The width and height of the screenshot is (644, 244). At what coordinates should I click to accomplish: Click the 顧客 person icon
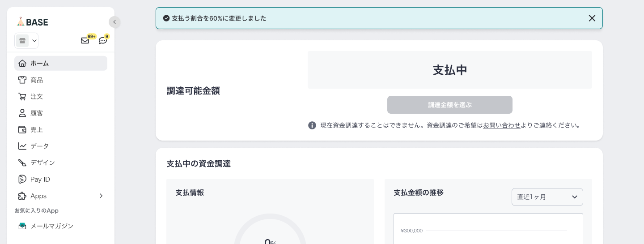pos(22,113)
